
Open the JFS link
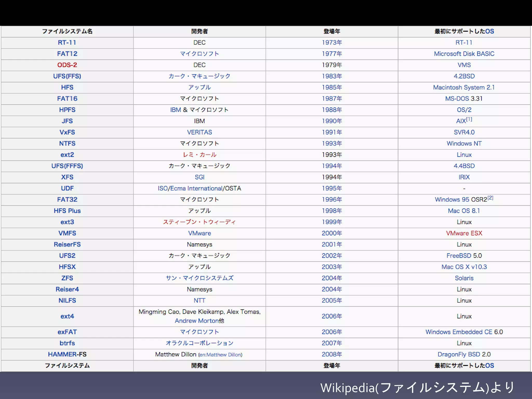(67, 121)
